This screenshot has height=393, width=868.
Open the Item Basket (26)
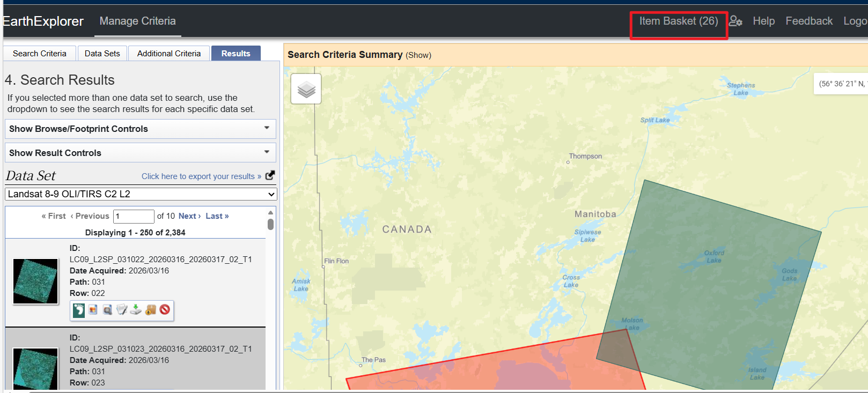coord(679,21)
